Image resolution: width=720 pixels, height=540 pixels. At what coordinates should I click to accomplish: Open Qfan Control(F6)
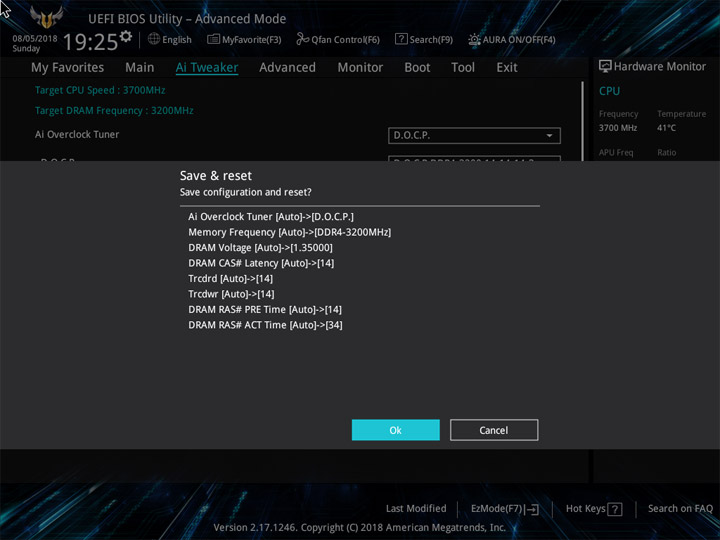338,39
